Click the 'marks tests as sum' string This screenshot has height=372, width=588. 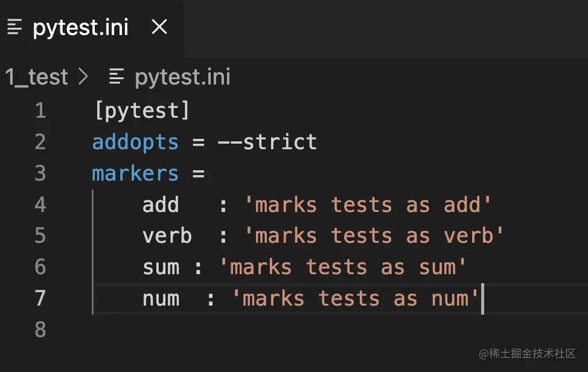coord(342,267)
